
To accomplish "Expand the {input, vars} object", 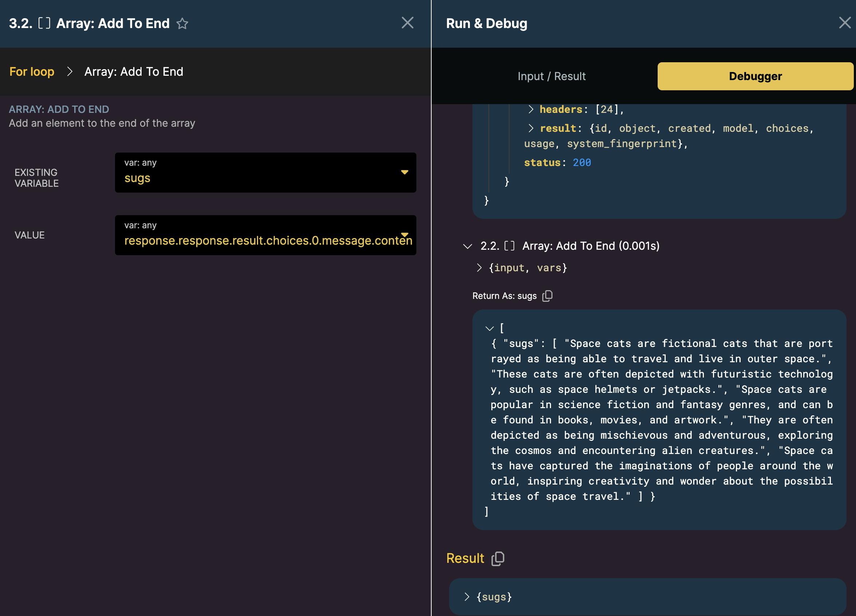I will click(479, 268).
